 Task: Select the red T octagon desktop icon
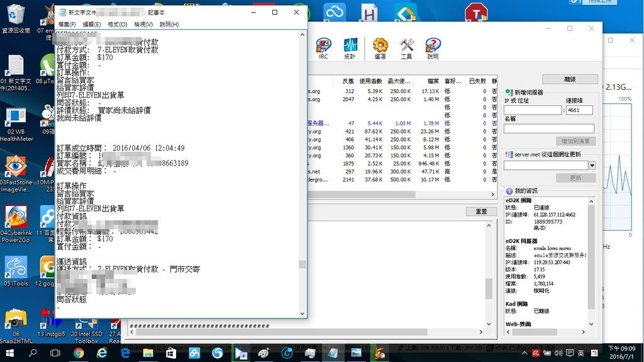(x=476, y=13)
